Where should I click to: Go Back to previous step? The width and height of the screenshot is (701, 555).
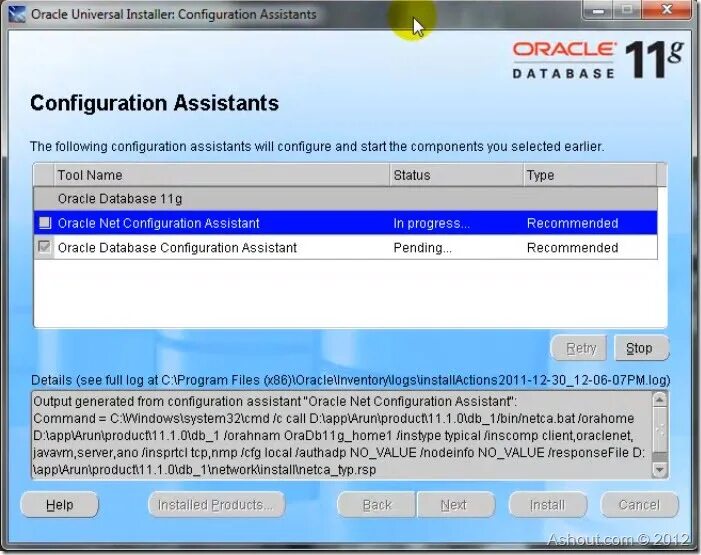point(376,505)
